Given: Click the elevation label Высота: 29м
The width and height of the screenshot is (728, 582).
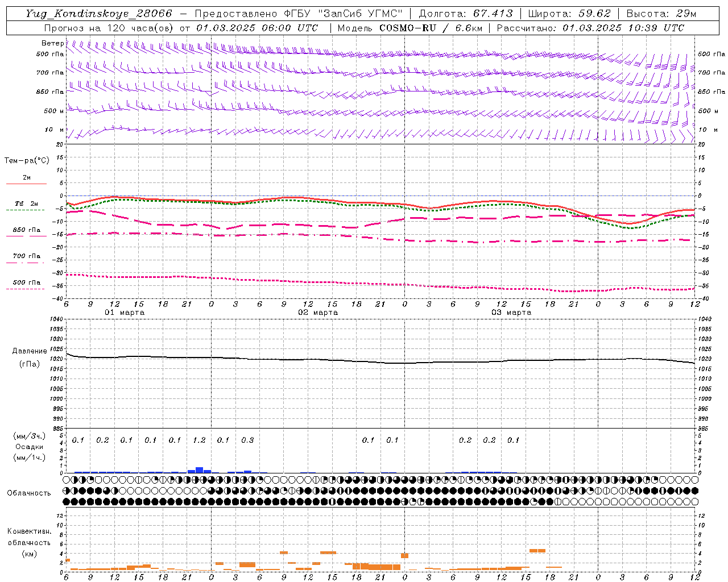Looking at the screenshot, I should [661, 14].
